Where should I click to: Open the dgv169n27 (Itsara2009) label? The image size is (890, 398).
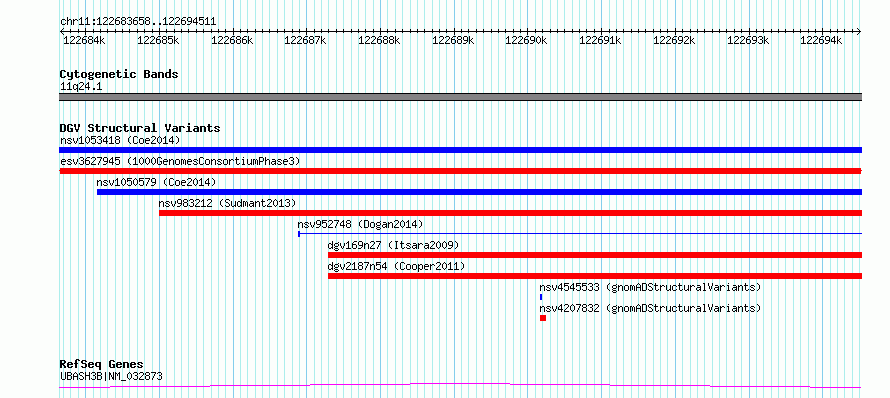(393, 245)
